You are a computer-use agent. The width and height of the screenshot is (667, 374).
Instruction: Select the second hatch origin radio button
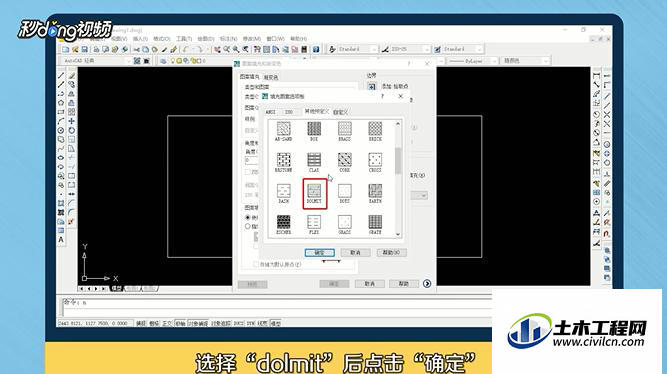click(248, 226)
